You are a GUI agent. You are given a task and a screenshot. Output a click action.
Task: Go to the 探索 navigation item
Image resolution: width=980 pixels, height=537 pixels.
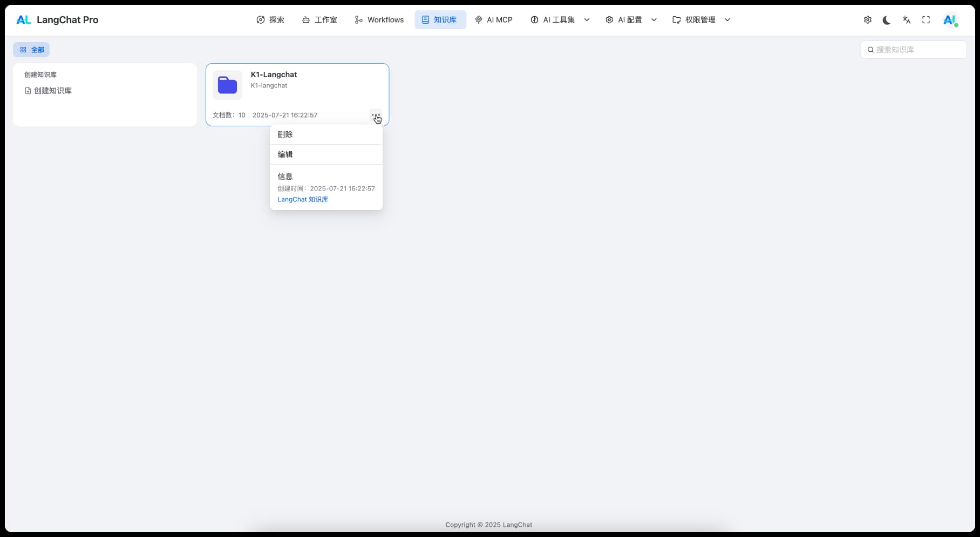270,20
